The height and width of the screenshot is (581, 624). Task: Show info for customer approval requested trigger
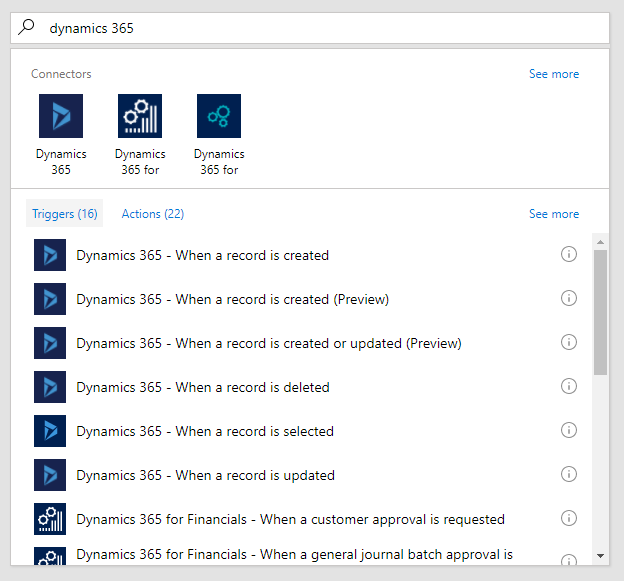569,519
